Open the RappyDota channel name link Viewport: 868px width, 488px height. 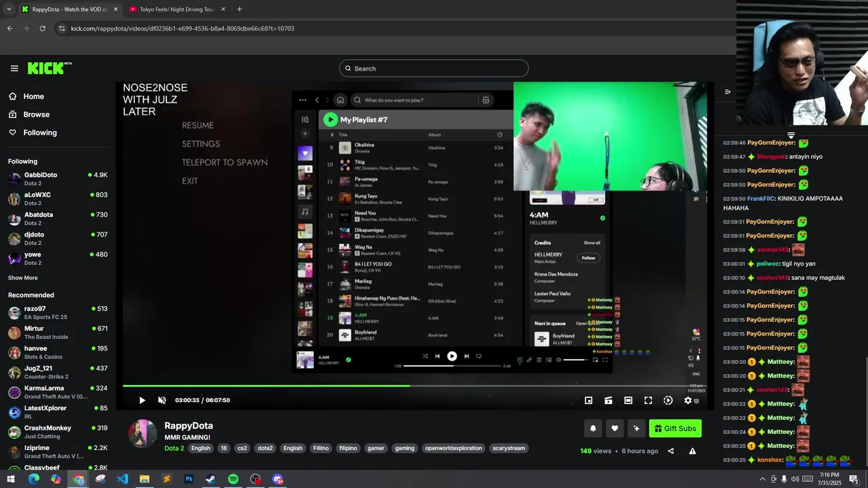point(189,426)
